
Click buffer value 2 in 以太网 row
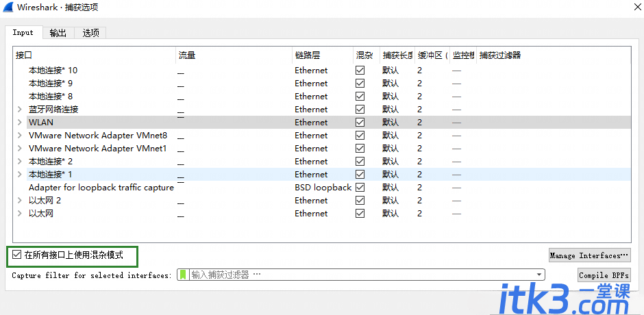(420, 214)
